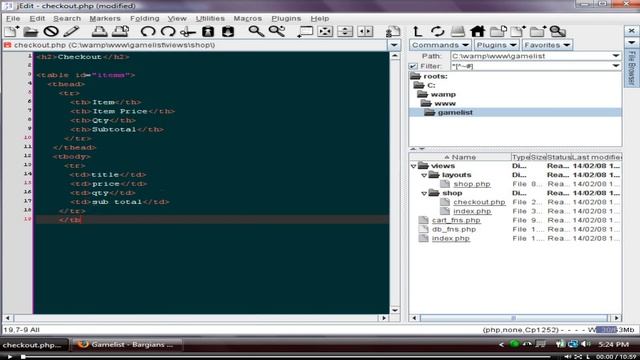The height and width of the screenshot is (360, 640).
Task: Open db_fns.php in the file browser
Action: point(454,229)
